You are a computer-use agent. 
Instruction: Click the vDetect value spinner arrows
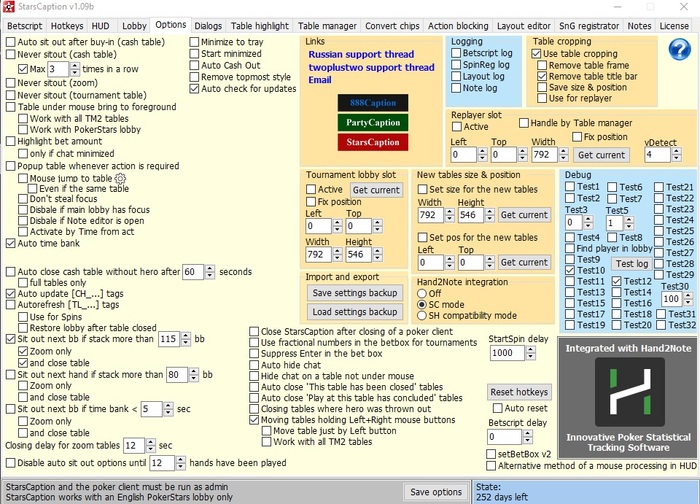[x=677, y=155]
